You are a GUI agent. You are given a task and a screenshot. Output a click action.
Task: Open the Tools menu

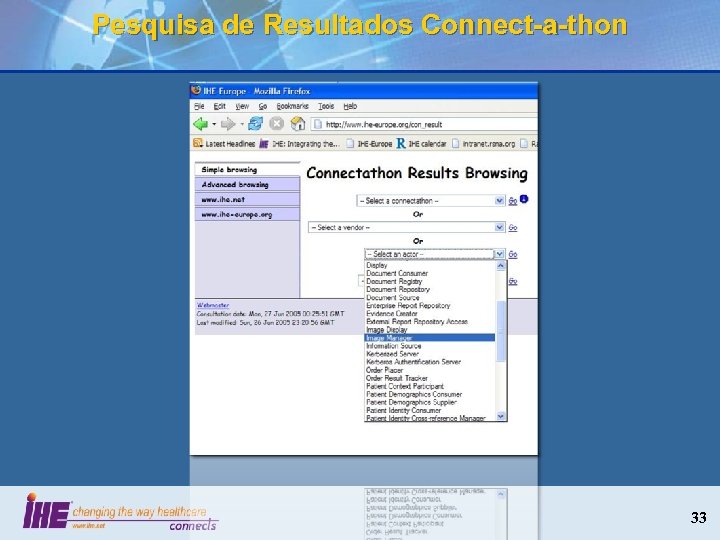click(x=326, y=106)
